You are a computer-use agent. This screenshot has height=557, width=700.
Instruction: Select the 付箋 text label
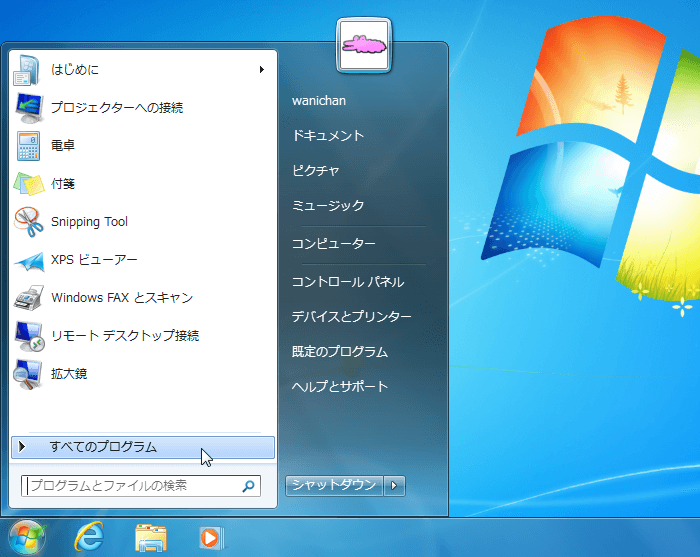[x=62, y=183]
